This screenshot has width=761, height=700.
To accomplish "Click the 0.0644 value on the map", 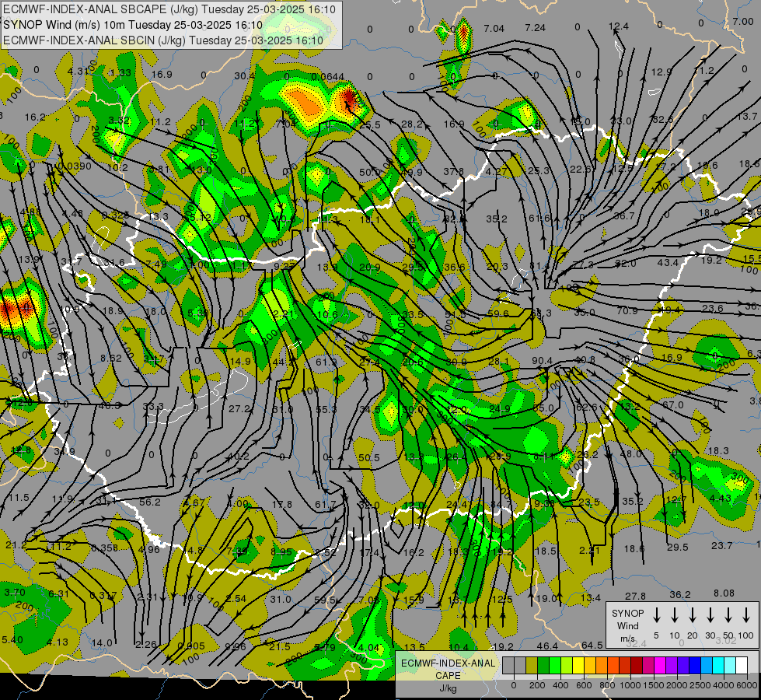I will pos(327,77).
